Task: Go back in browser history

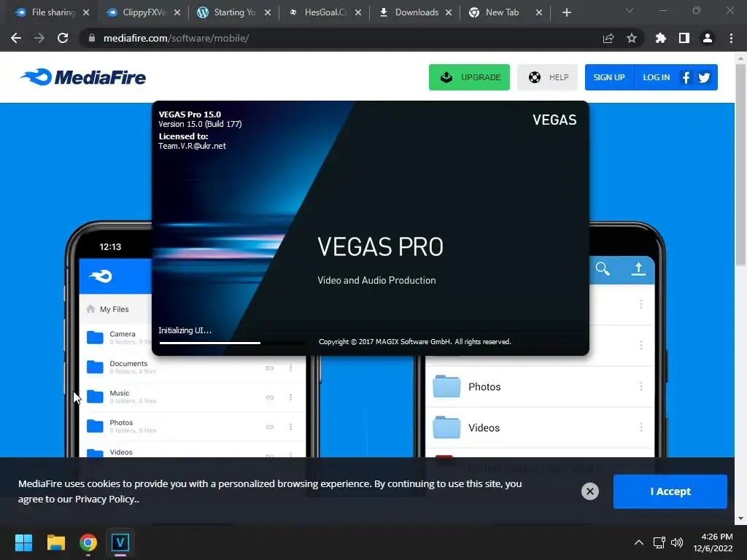Action: pos(16,38)
